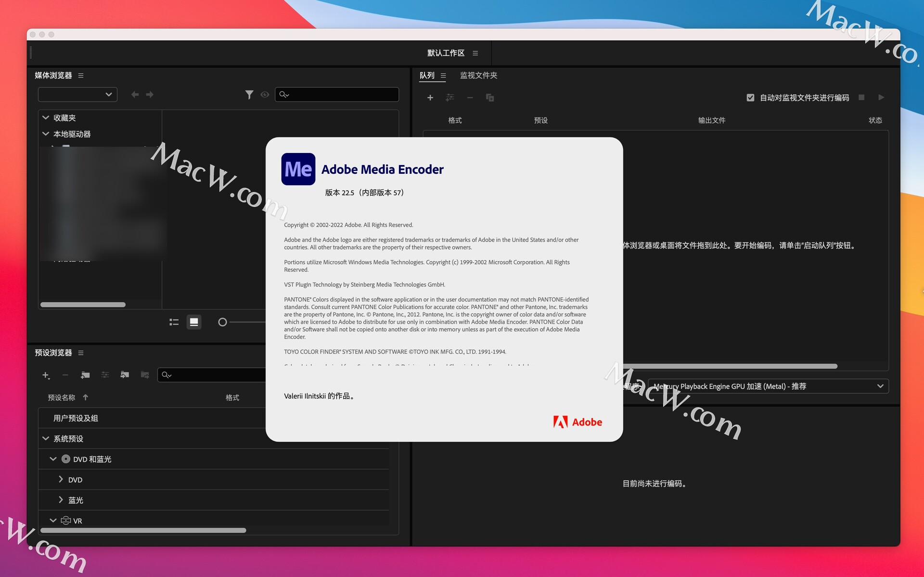Open the media browser location dropdown
This screenshot has height=577, width=924.
77,94
